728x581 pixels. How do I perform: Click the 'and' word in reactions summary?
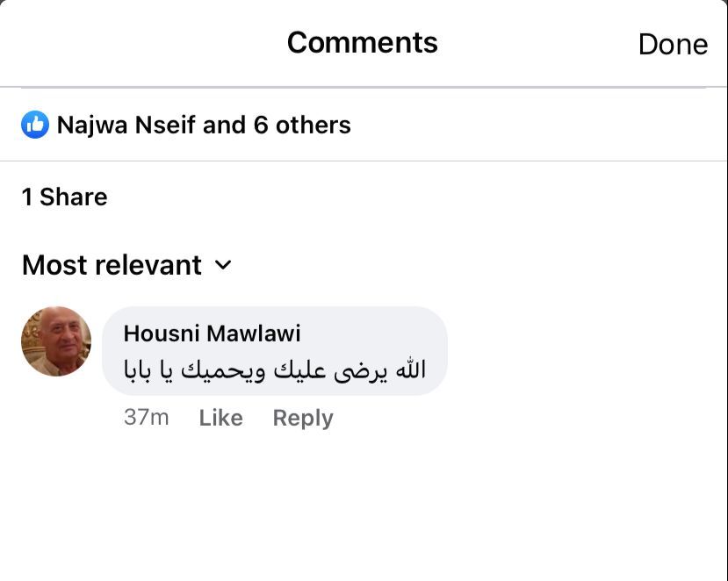click(224, 125)
